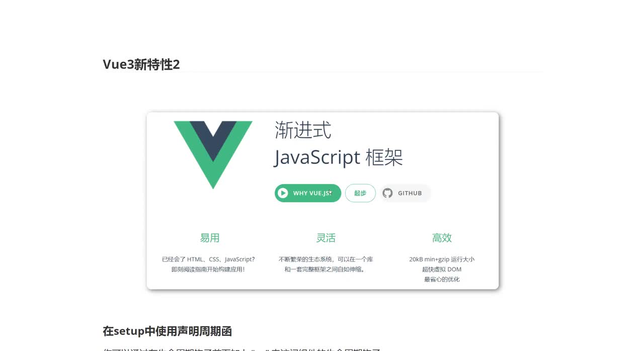Click the JavaScript 框架 headline text

coord(339,157)
